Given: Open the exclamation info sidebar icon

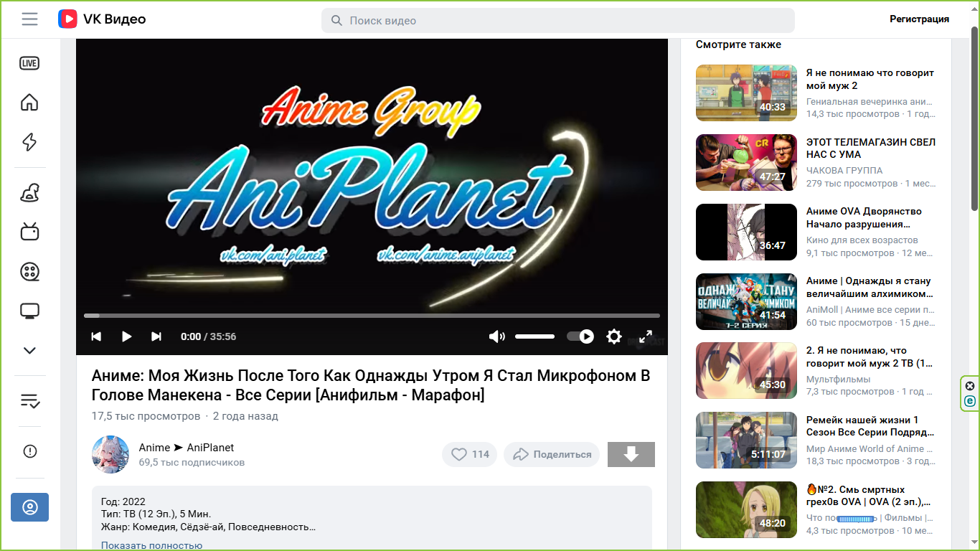Looking at the screenshot, I should pyautogui.click(x=29, y=451).
